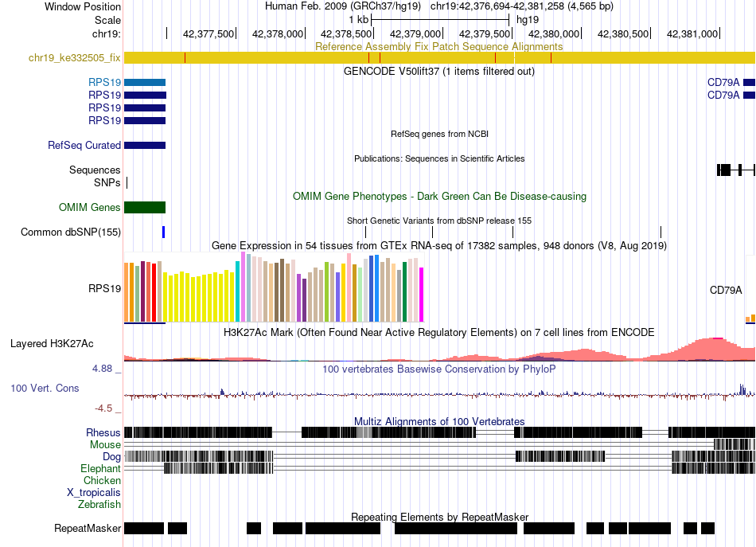The image size is (756, 547).
Task: Click the dark green bar in RPS19 expression chart
Action: point(405,291)
